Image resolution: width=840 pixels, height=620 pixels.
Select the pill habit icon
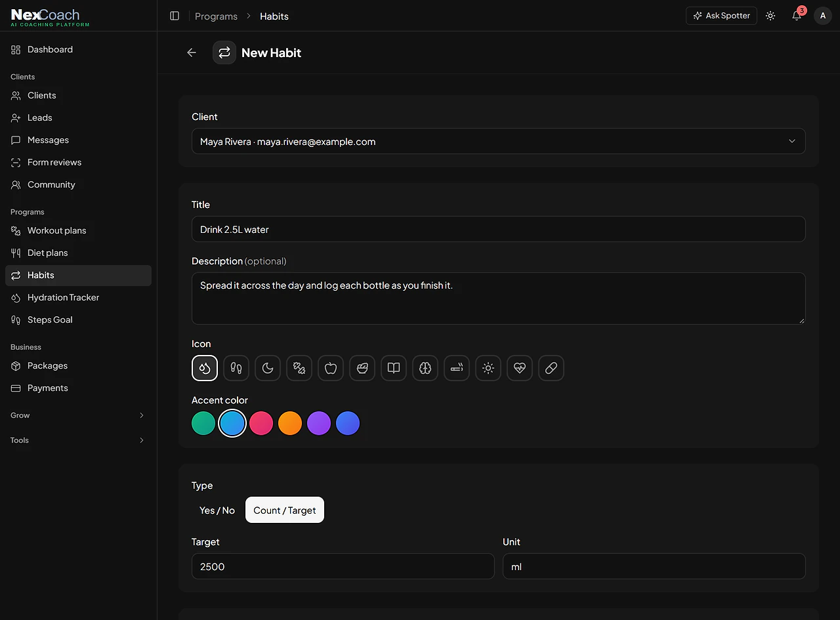pos(551,368)
